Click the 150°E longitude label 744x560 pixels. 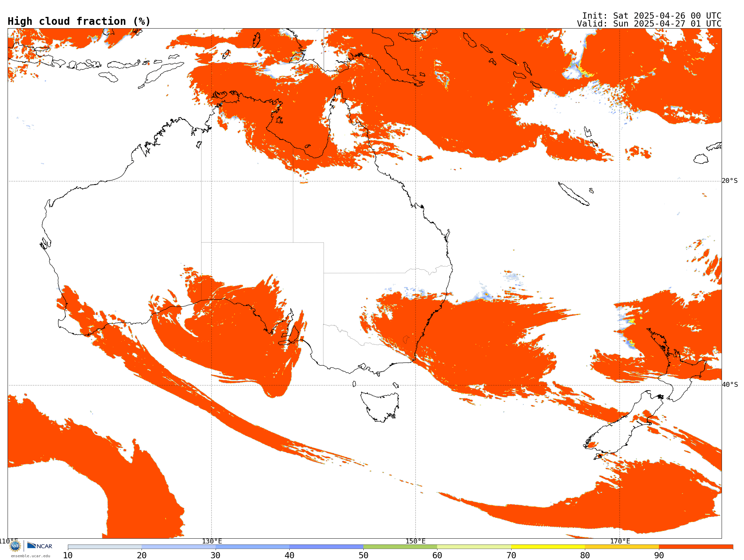point(415,541)
